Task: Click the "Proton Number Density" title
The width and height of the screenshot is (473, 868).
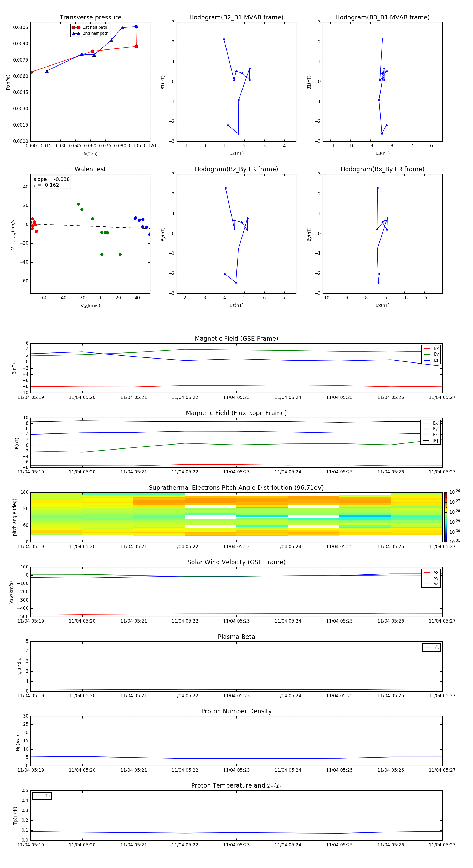Action: [x=236, y=712]
